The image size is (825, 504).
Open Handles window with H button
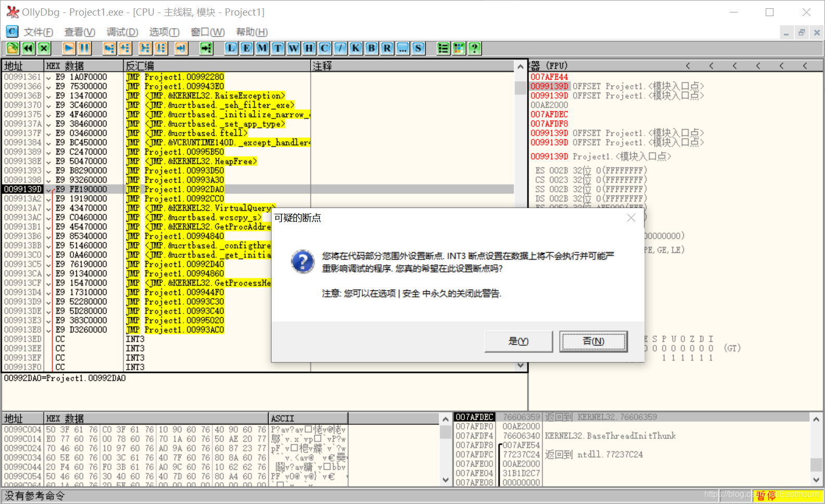(309, 48)
